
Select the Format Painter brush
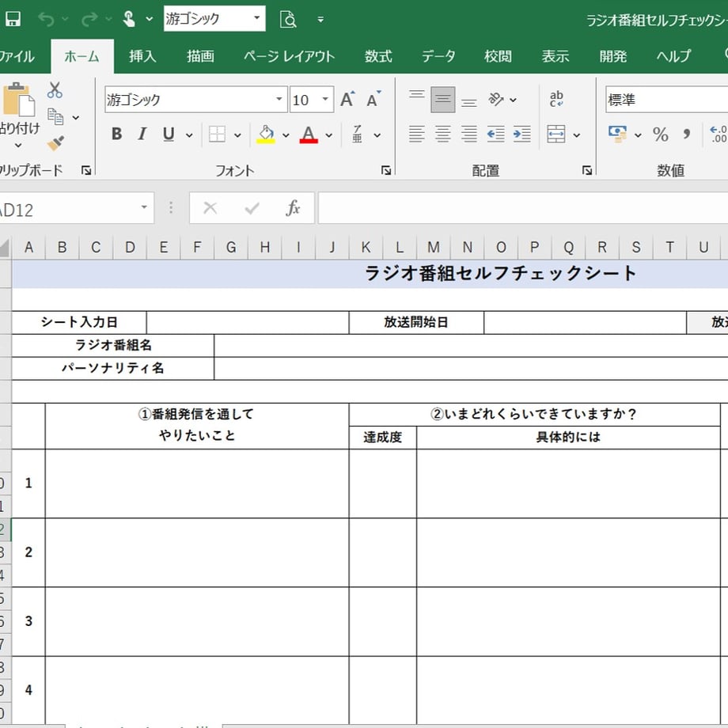(x=55, y=142)
